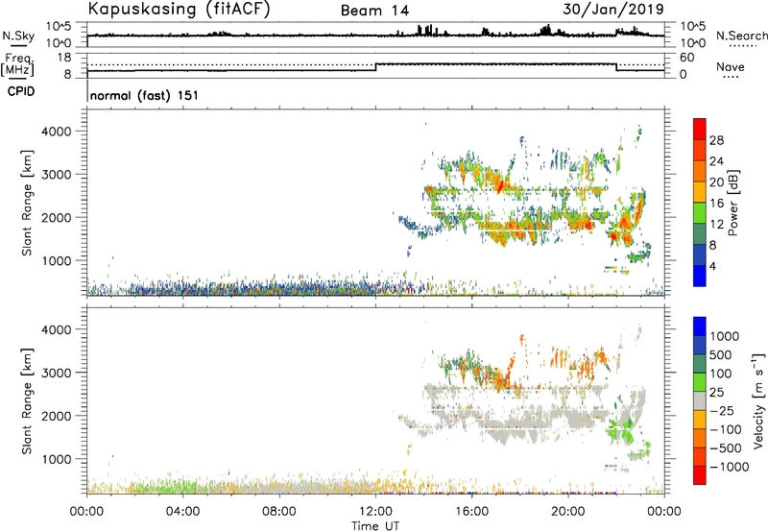This screenshot has height=532, width=768.
Task: Click 4000 km tick in power panel
Action: (57, 132)
